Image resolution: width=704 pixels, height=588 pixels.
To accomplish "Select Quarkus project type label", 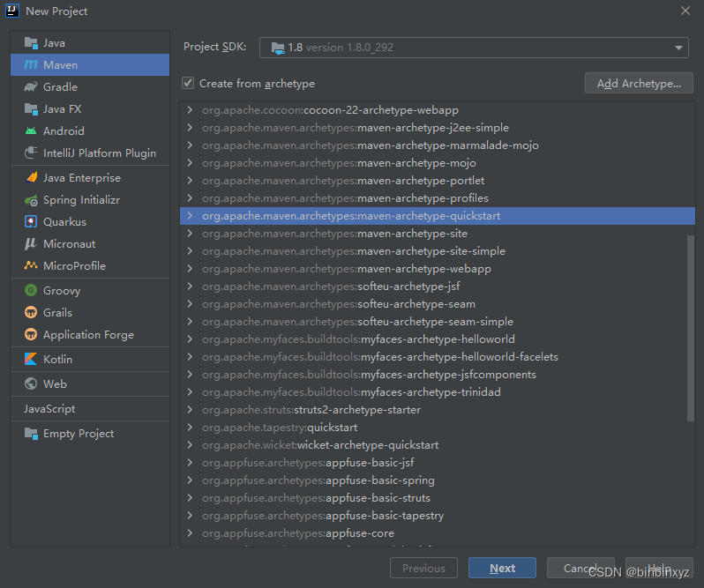I will tap(64, 222).
